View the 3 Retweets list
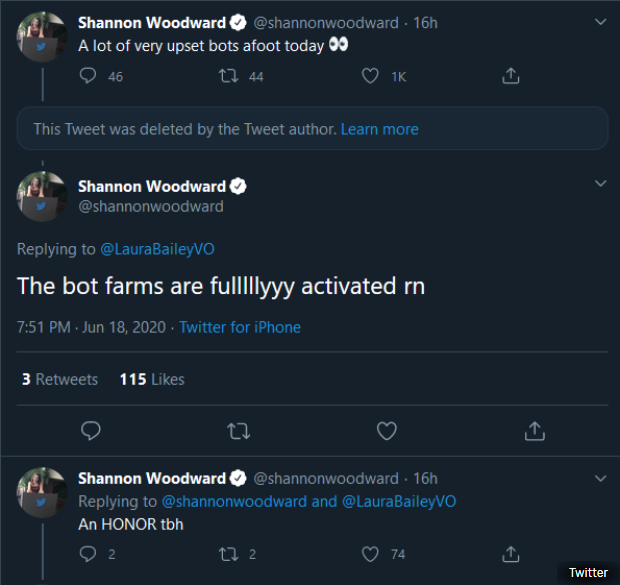This screenshot has width=620, height=585. coord(60,379)
